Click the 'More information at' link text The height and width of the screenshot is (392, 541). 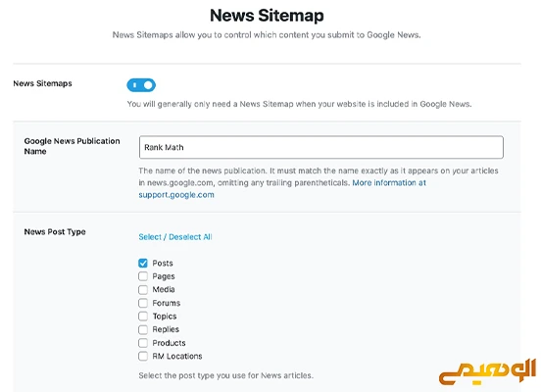pos(389,183)
